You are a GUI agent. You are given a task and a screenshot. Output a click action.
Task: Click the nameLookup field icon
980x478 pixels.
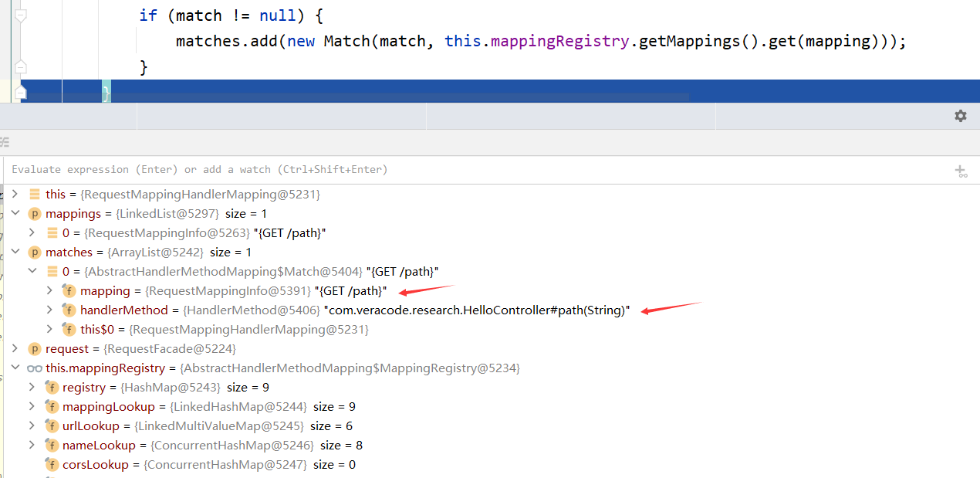[x=52, y=445]
